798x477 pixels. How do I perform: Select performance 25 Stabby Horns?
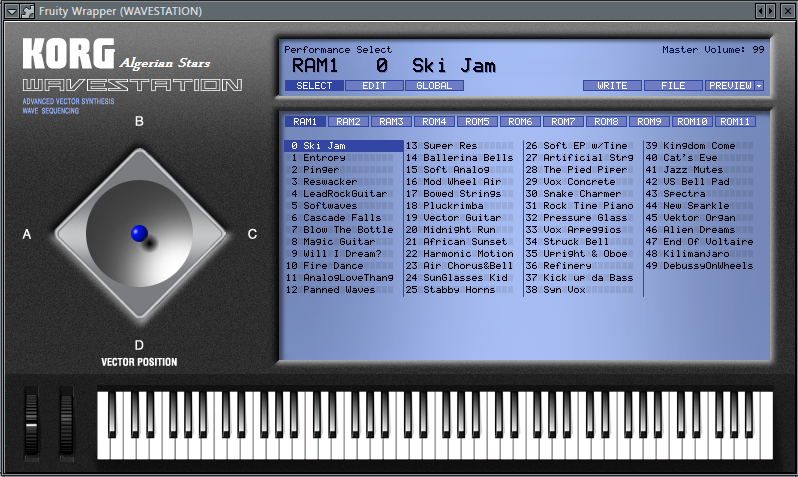pos(463,290)
